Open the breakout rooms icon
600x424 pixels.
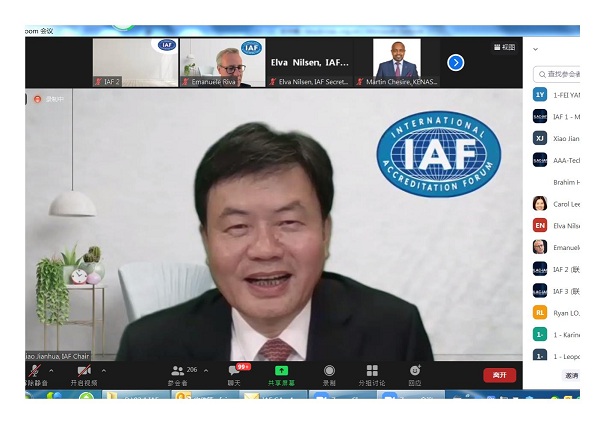tap(372, 371)
